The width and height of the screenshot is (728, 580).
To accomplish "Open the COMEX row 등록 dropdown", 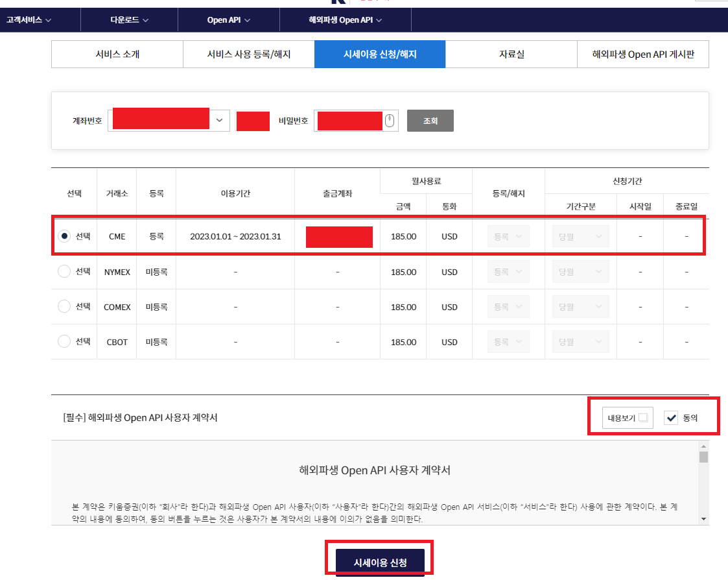I will click(508, 307).
